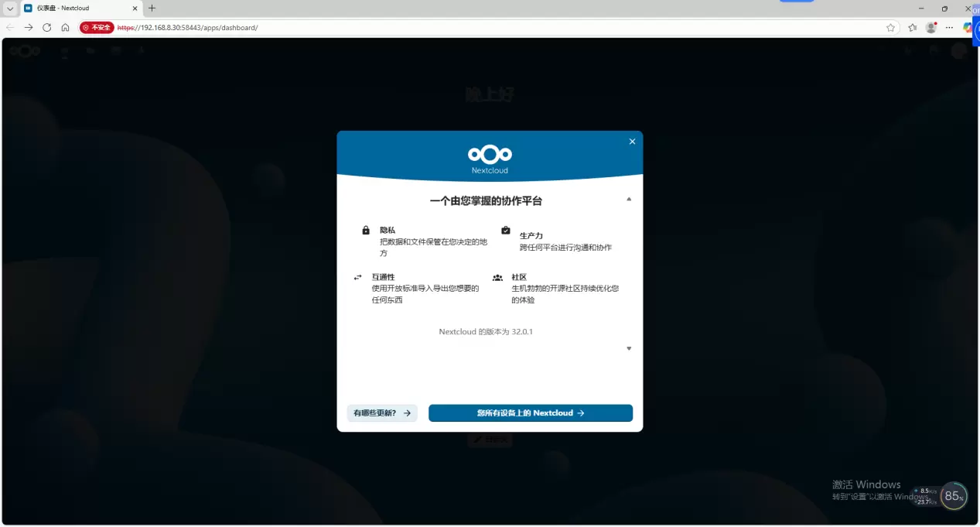Expand the tab search dropdown

pos(10,9)
